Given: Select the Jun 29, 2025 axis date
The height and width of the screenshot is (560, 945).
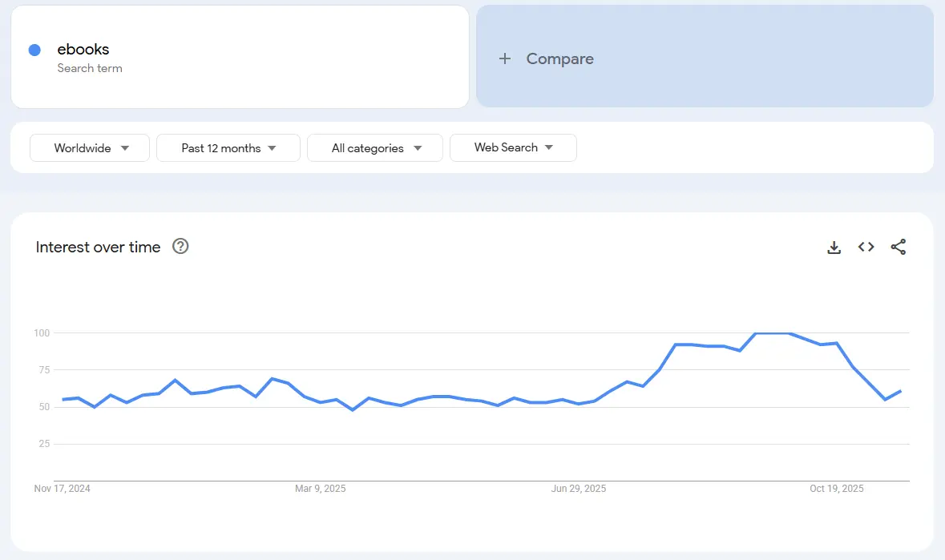Looking at the screenshot, I should [579, 489].
